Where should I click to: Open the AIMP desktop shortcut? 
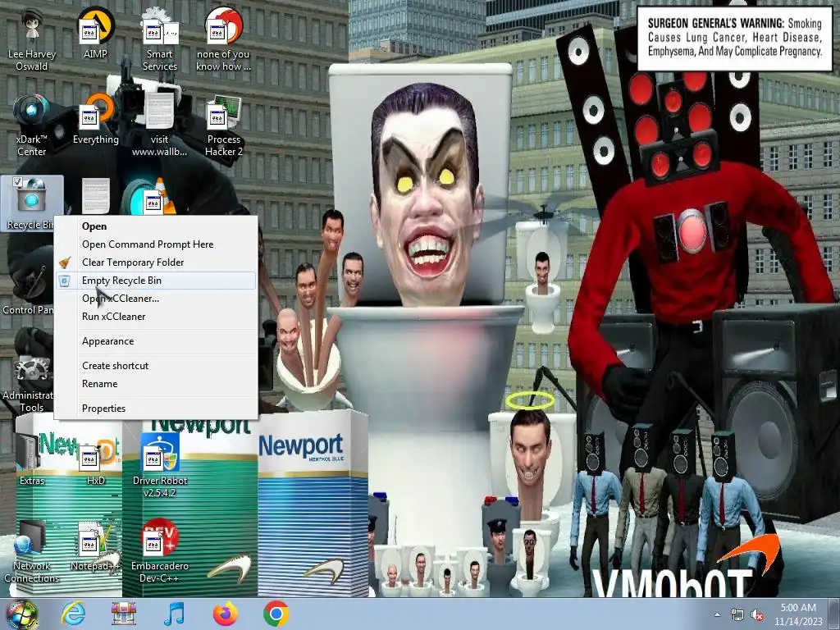tap(95, 33)
